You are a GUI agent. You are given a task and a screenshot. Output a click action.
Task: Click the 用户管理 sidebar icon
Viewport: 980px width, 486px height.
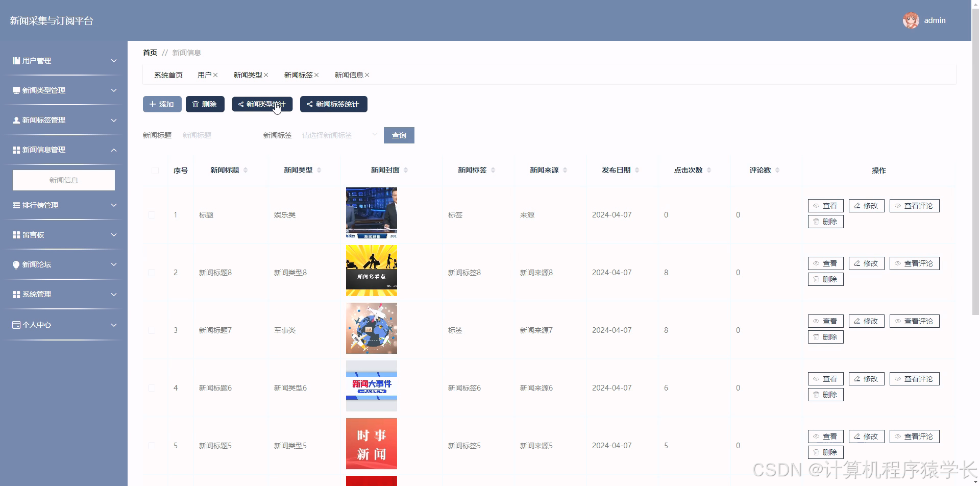pos(16,61)
